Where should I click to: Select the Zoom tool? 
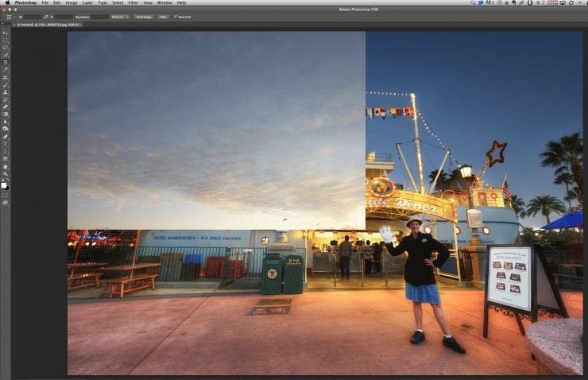click(6, 173)
